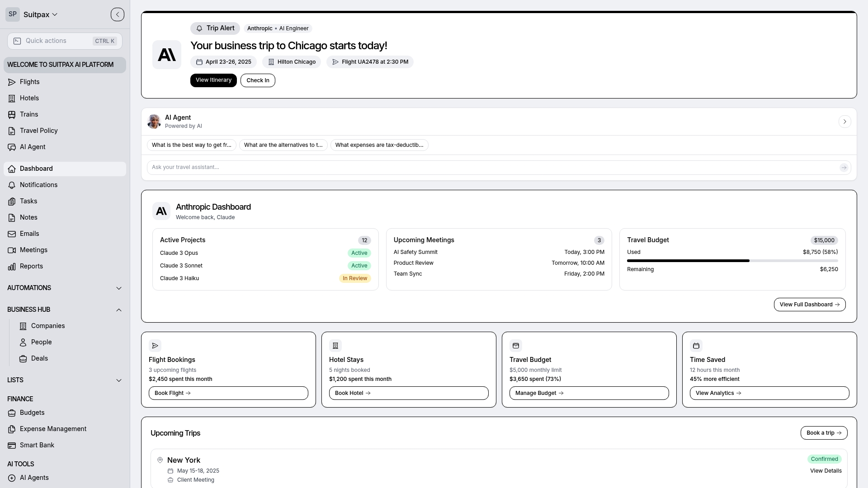Click the Claude 3 Haiku project row

click(265, 278)
